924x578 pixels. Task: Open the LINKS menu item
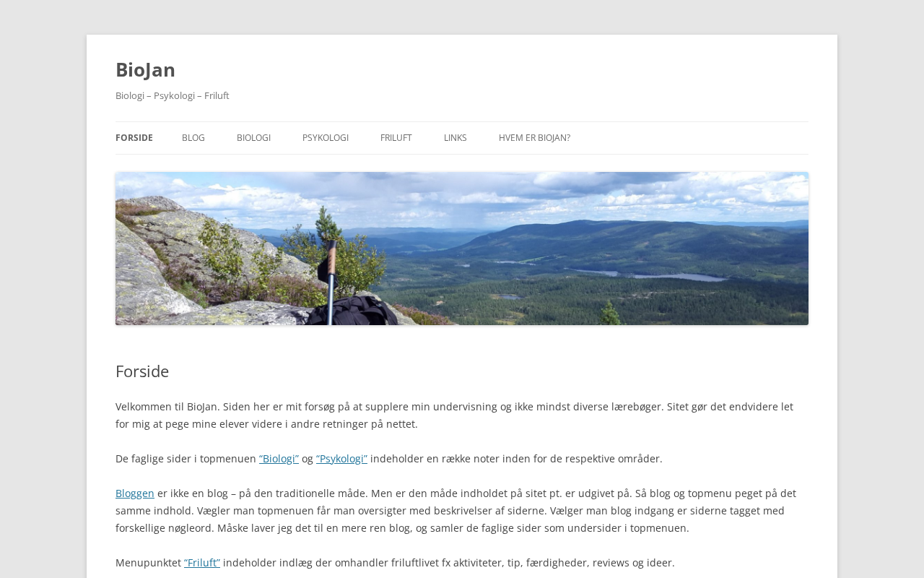click(x=456, y=138)
